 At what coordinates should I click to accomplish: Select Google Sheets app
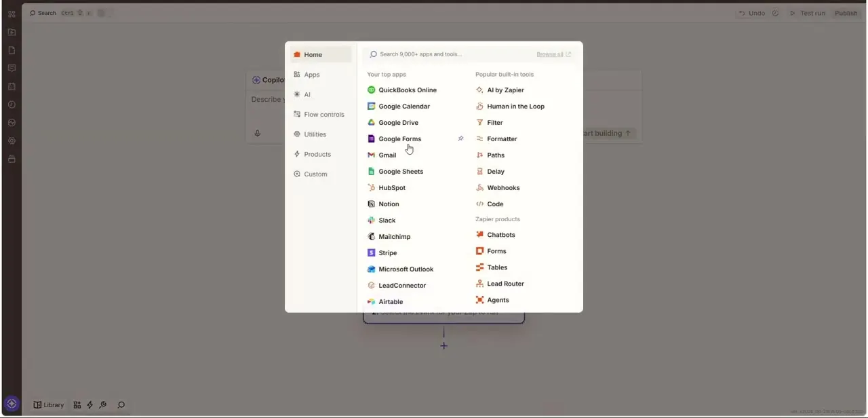[395, 171]
